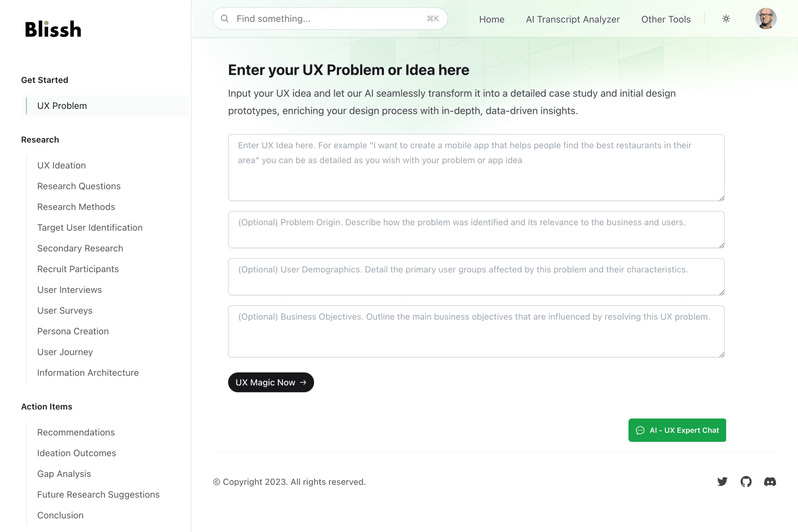The image size is (798, 532).
Task: Click the Problem Origin optional field
Action: point(476,230)
